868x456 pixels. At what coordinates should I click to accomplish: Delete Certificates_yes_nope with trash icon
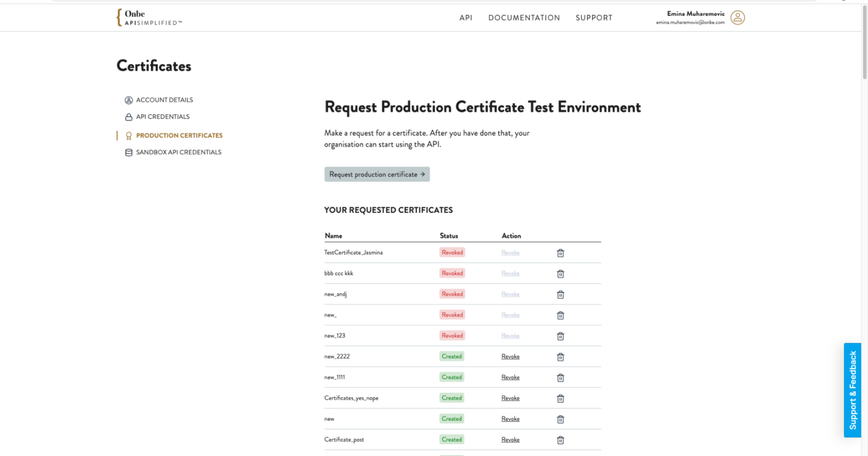pyautogui.click(x=560, y=399)
